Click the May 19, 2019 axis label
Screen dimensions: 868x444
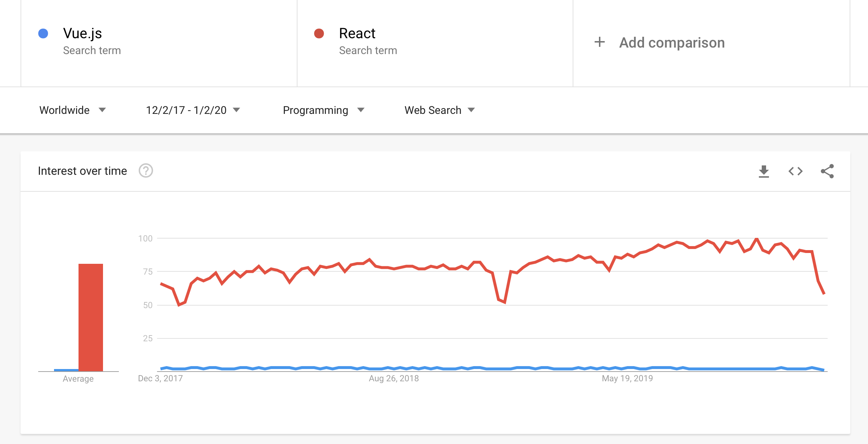tap(627, 378)
